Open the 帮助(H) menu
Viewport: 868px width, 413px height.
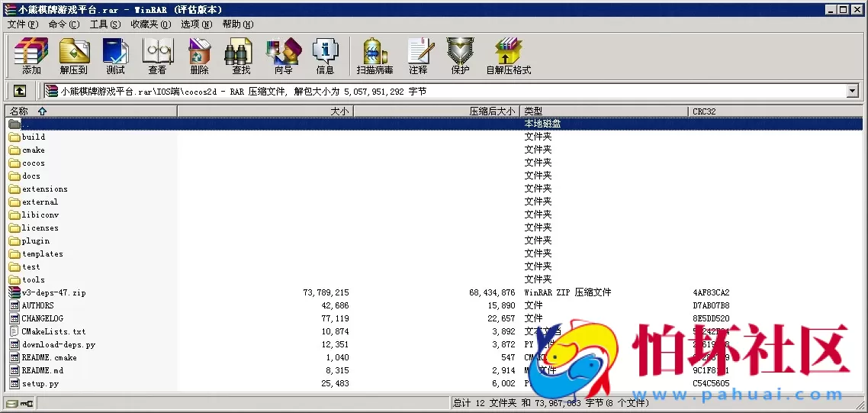(238, 24)
